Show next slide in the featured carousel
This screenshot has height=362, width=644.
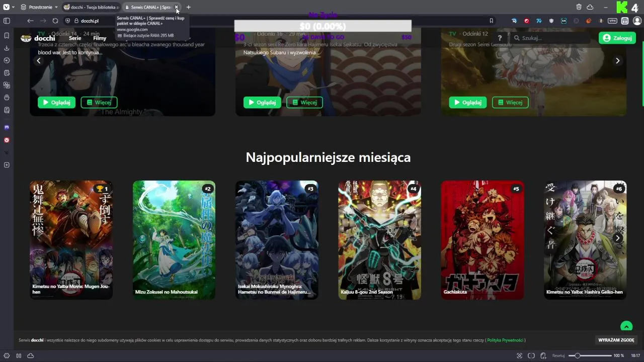tap(618, 60)
